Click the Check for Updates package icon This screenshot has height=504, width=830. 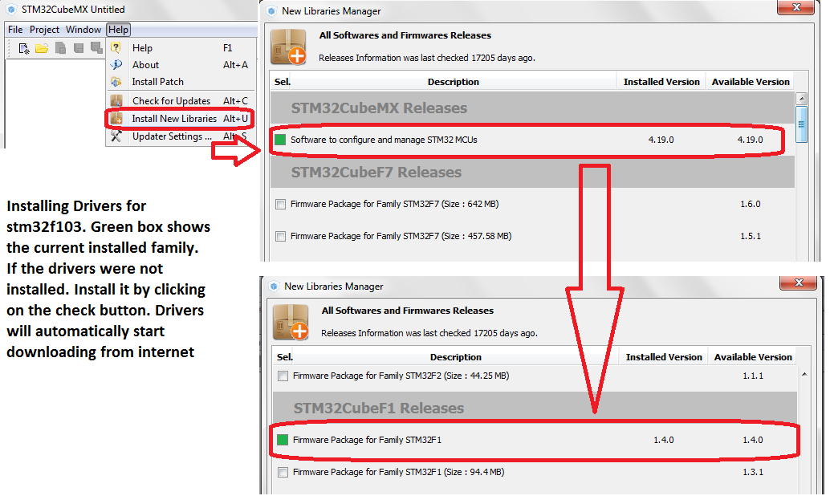pyautogui.click(x=116, y=101)
